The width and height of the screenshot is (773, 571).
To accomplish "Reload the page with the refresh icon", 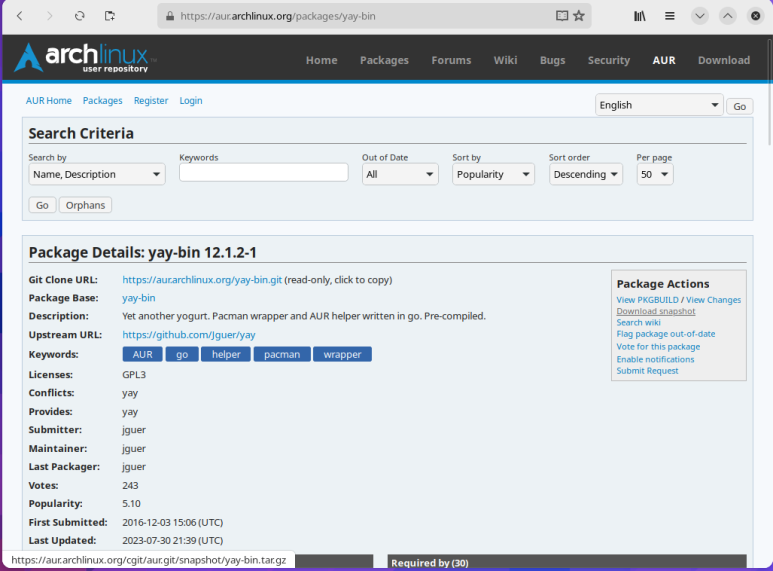I will [x=79, y=16].
